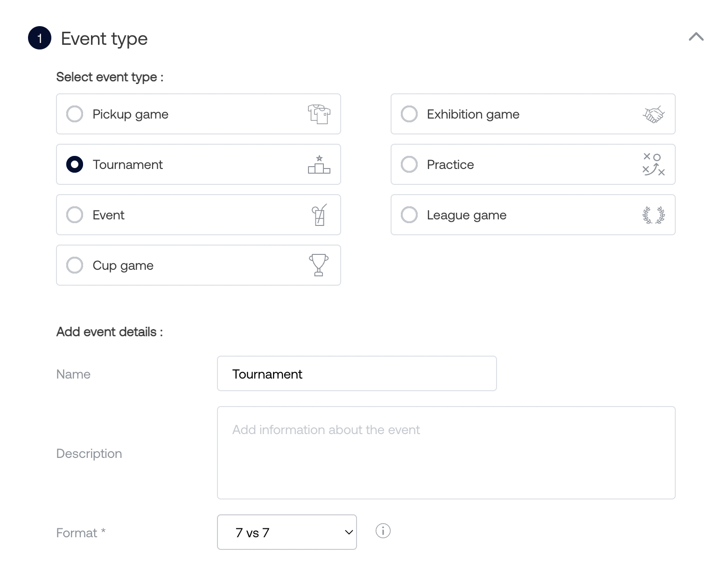This screenshot has height=576, width=728.
Task: Click the Event option label
Action: coord(108,215)
